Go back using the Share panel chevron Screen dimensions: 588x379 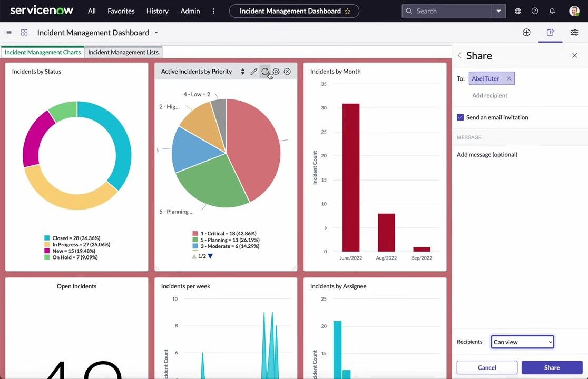(x=459, y=55)
